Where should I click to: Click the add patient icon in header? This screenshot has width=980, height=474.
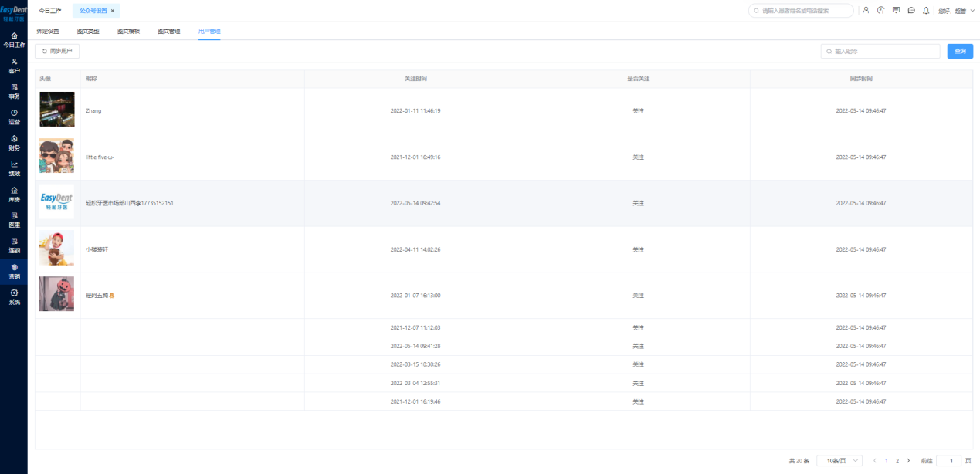tap(866, 10)
